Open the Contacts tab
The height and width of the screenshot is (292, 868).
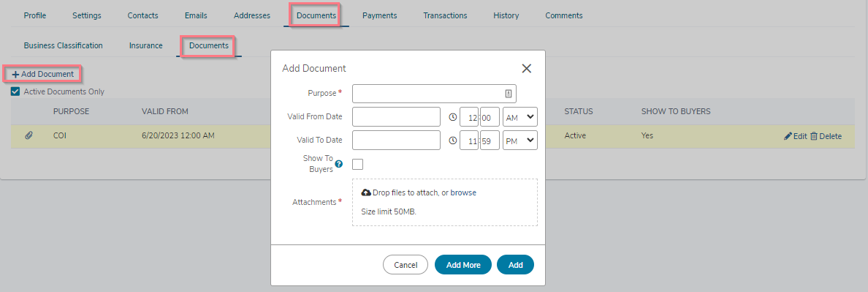click(x=142, y=15)
